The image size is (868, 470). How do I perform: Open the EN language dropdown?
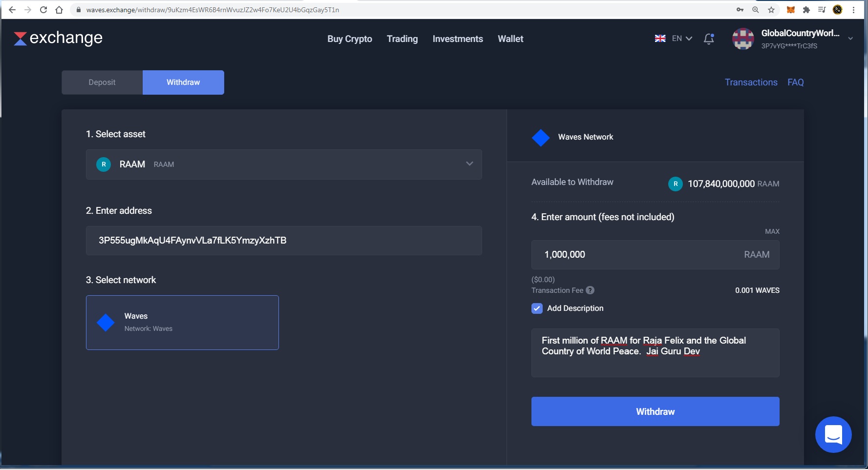coord(682,39)
